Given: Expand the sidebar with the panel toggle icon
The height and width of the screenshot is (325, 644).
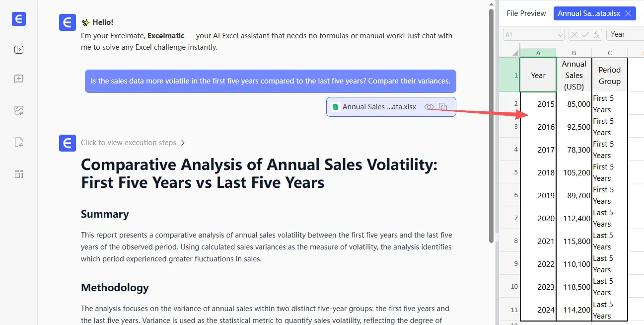Looking at the screenshot, I should (19, 50).
